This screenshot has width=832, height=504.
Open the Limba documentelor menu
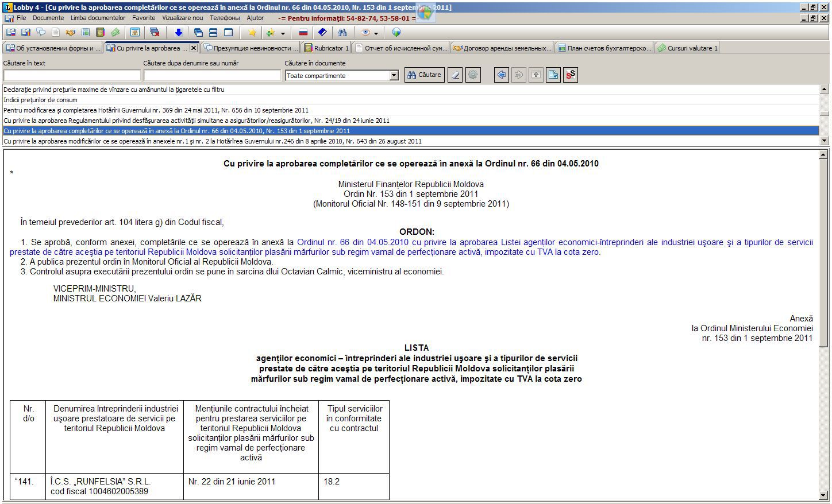pos(98,18)
